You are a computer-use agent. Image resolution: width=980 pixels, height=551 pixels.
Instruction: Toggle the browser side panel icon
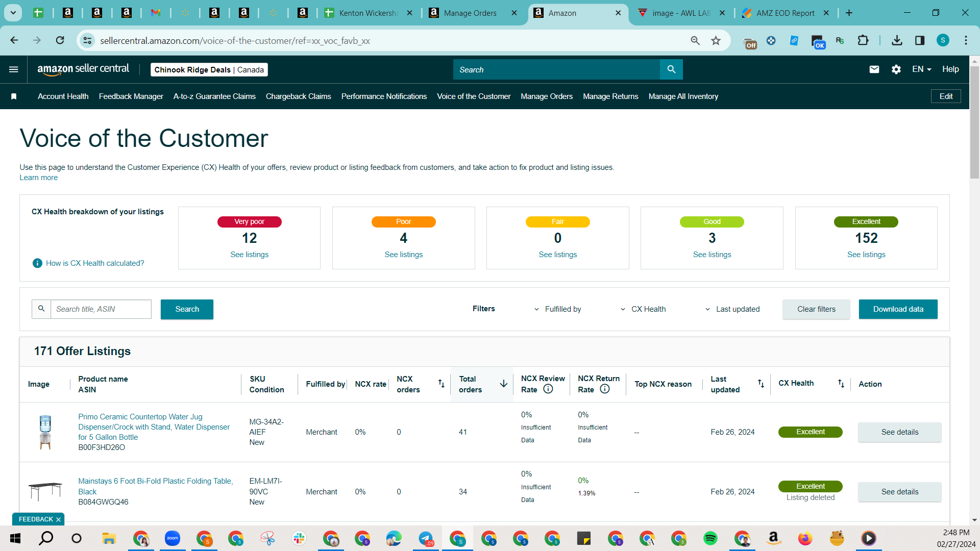coord(920,40)
